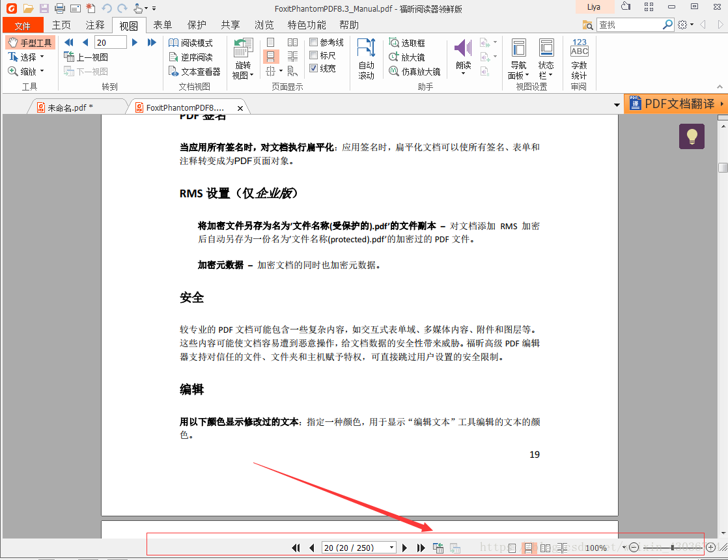Click the print icon in title bar
This screenshot has width=728, height=560.
click(60, 8)
